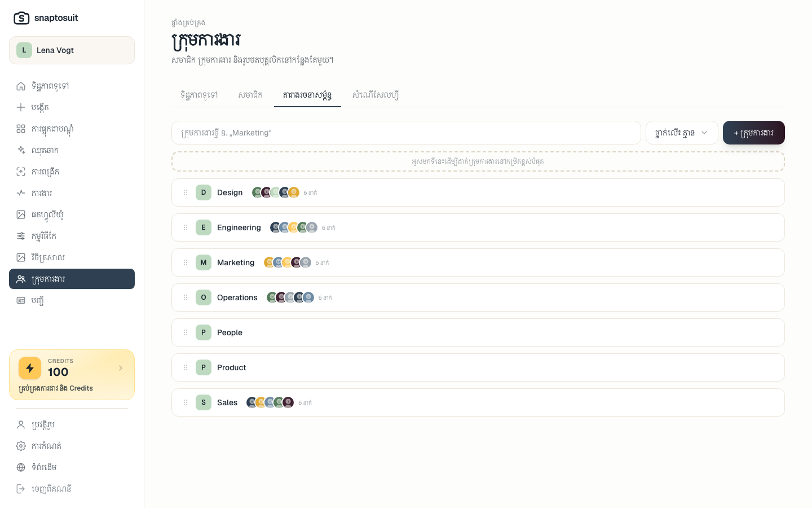Screen dimensions: 812x508
Task: Switch to the ទិដ្ឋភាពទូទៅ overview tab
Action: click(x=200, y=95)
